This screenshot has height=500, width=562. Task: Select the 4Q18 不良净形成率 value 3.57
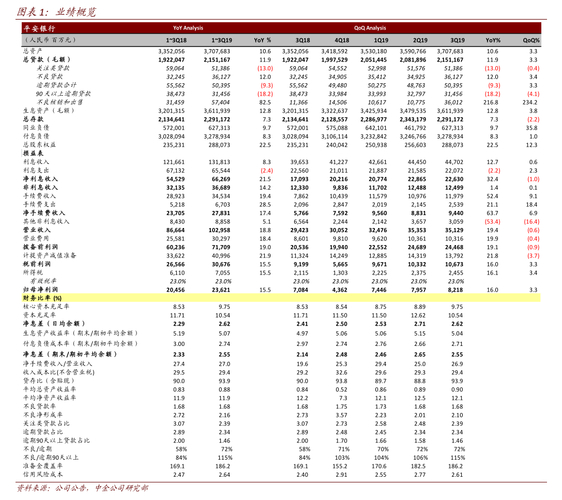pyautogui.click(x=342, y=415)
